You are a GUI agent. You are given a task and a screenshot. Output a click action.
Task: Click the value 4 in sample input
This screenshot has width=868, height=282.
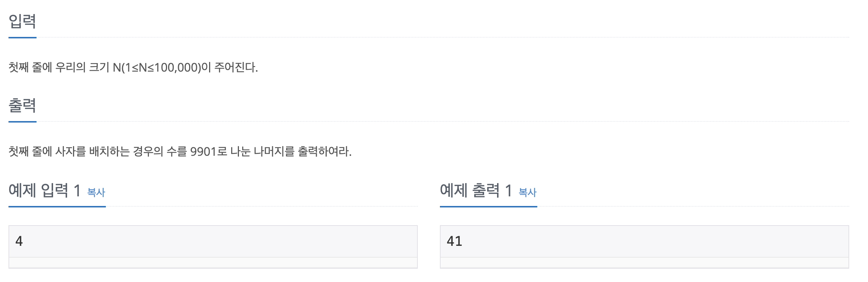pyautogui.click(x=19, y=241)
